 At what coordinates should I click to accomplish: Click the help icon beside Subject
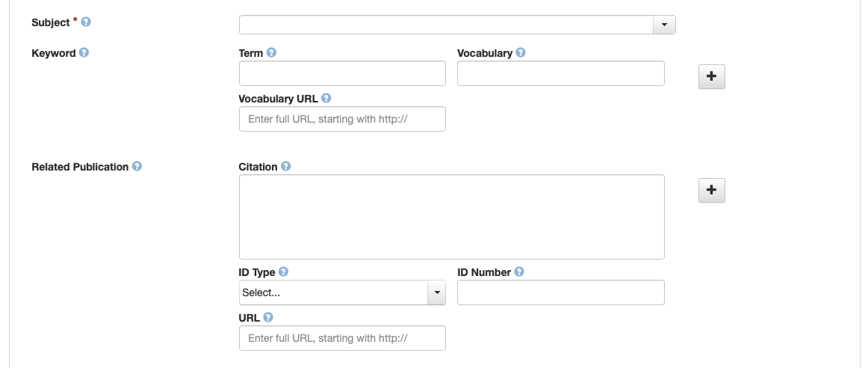pos(86,22)
